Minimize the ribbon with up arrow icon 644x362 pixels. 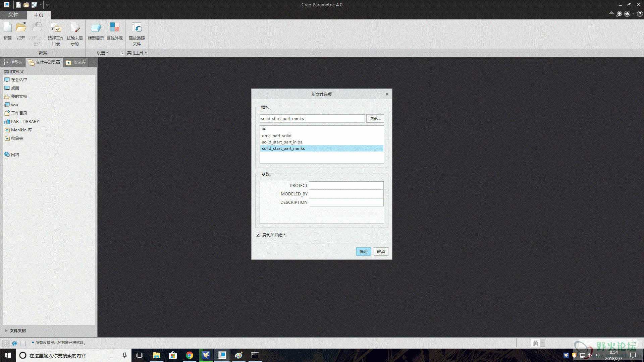coord(611,13)
